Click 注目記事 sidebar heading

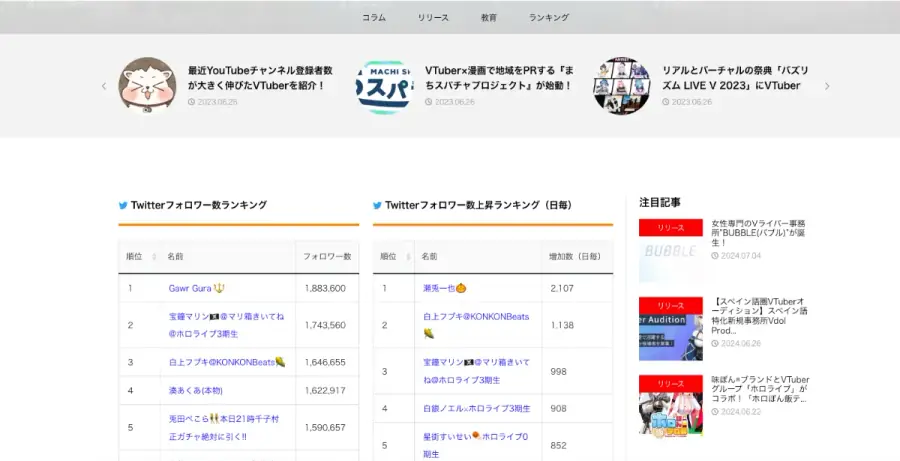[660, 202]
